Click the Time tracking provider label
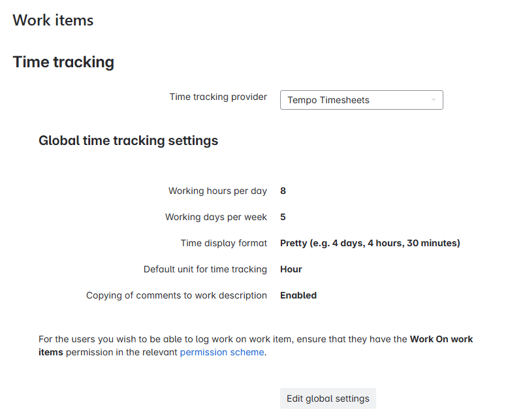The image size is (508, 420). (218, 97)
